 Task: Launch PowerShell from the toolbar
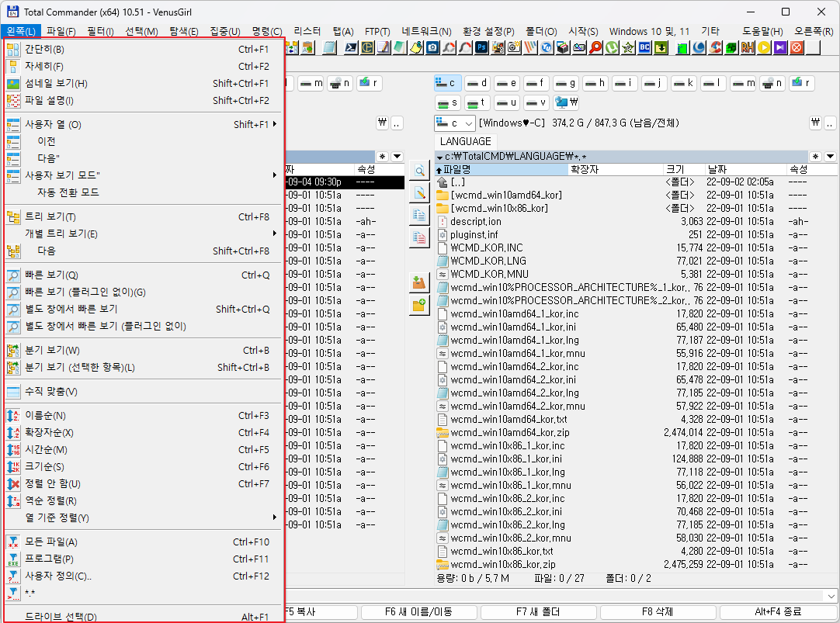pos(351,47)
